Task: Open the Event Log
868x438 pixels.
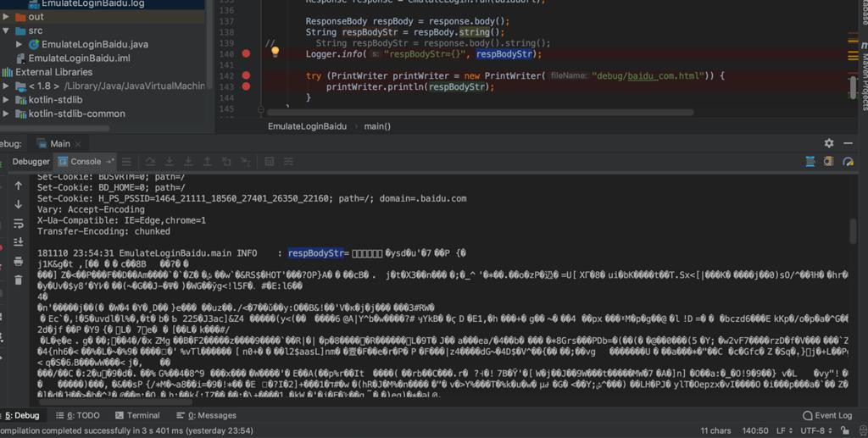Action: [x=827, y=415]
